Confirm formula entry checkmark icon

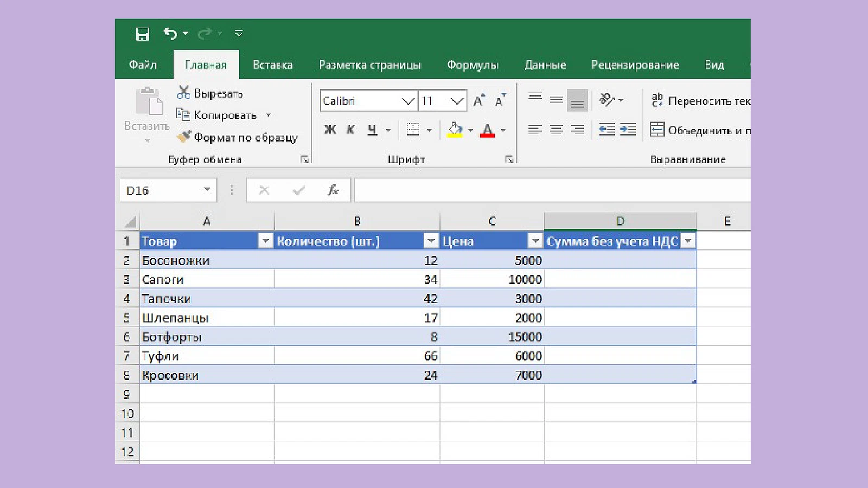[299, 190]
